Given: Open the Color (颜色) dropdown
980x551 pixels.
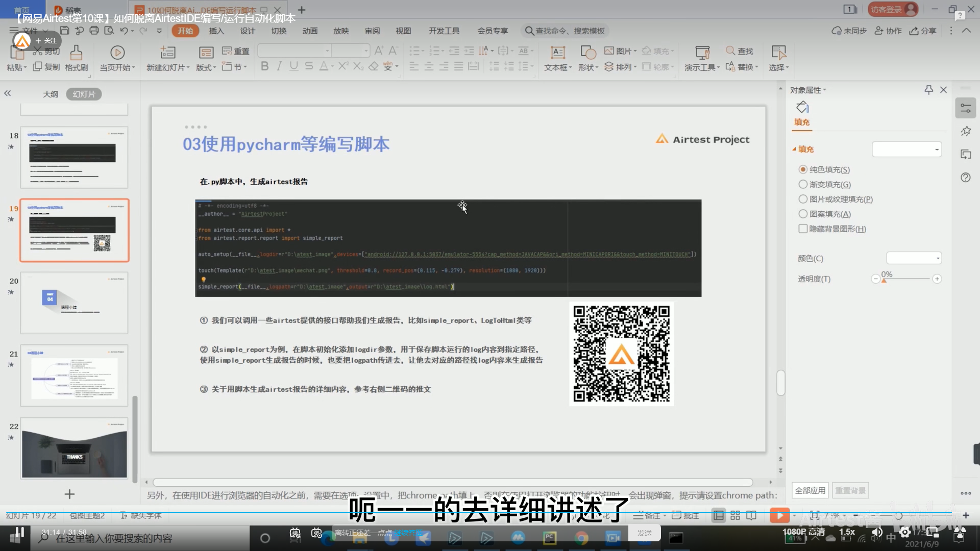Looking at the screenshot, I should point(914,258).
